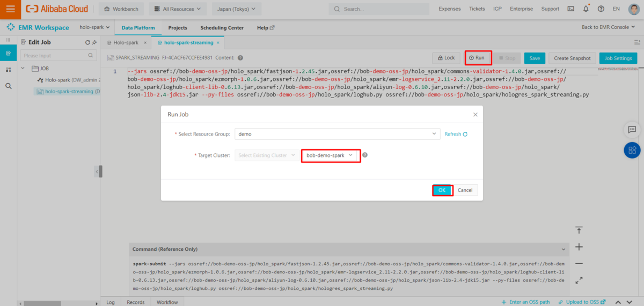Collapse the left panel with the handle
The image size is (644, 306).
[99, 171]
